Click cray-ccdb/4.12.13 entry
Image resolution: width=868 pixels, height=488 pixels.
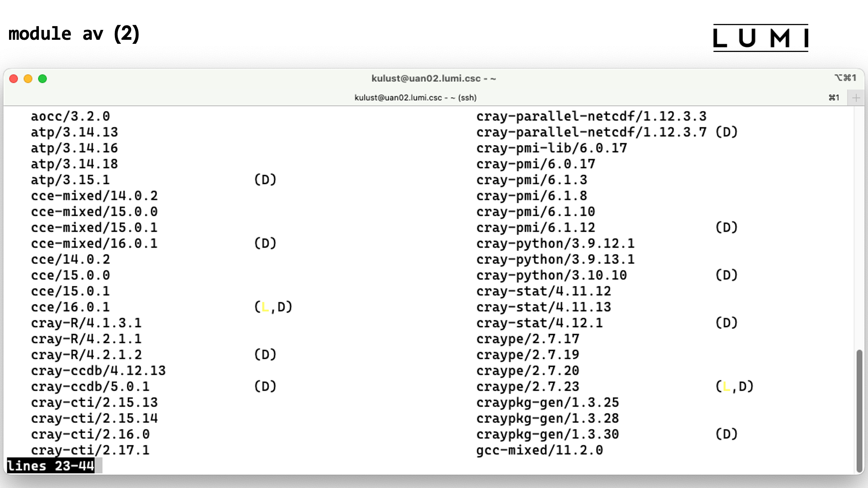tap(99, 371)
